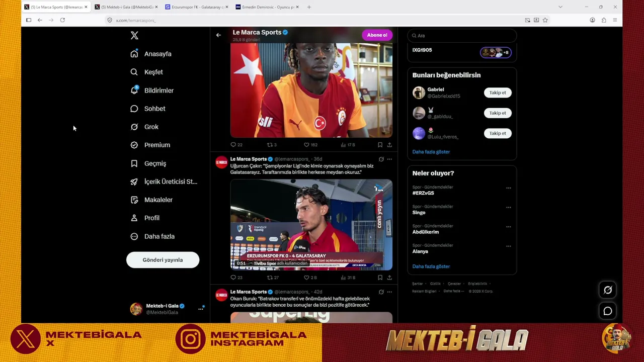Show more suggestions under Bunları beğenebilirsin
644x362 pixels.
[431, 152]
